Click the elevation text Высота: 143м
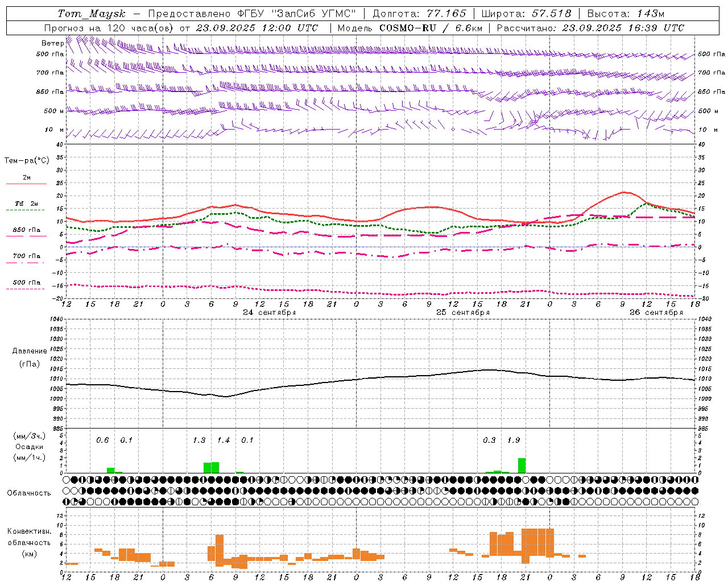728x582 pixels. [x=626, y=14]
